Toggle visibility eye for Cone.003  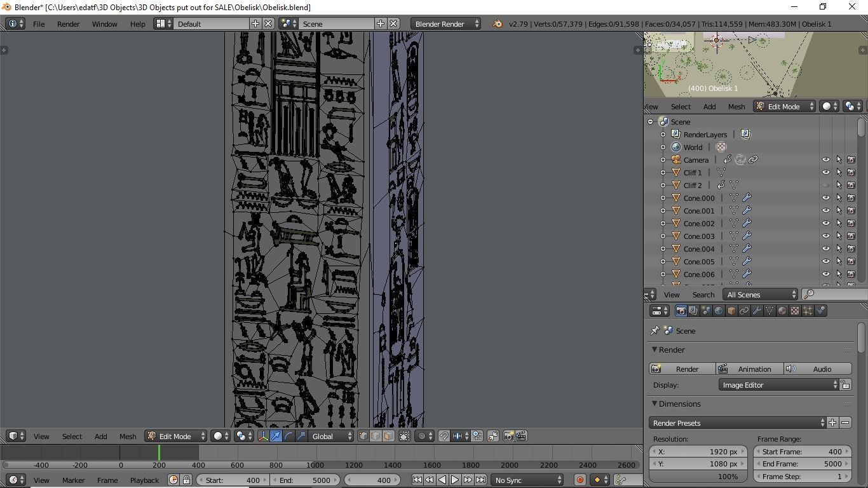click(826, 236)
